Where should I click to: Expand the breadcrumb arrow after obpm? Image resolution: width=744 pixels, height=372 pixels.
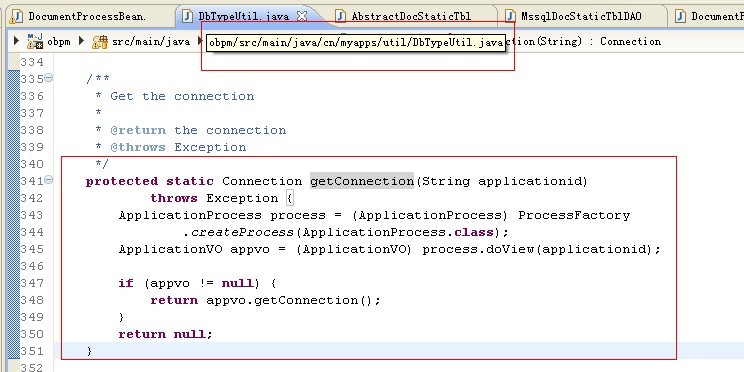[x=81, y=41]
